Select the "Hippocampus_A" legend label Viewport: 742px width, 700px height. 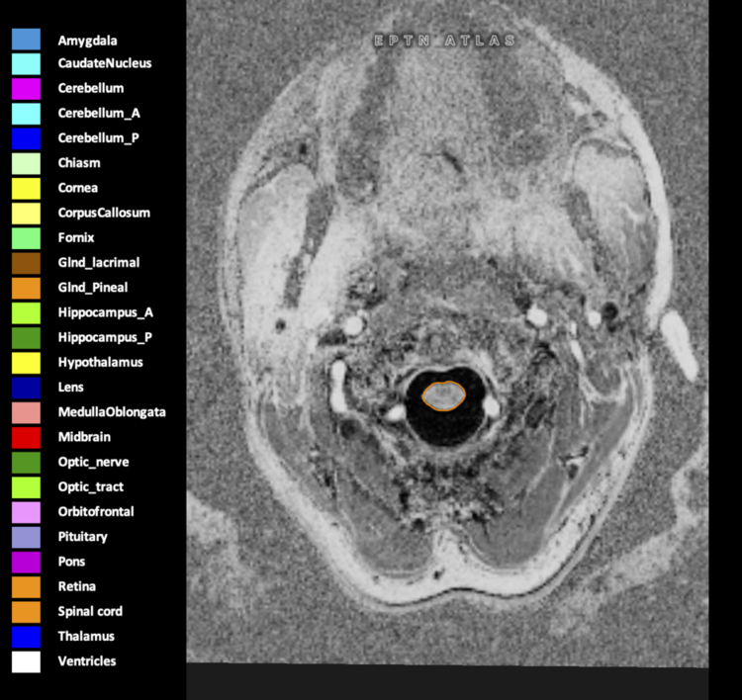(106, 313)
